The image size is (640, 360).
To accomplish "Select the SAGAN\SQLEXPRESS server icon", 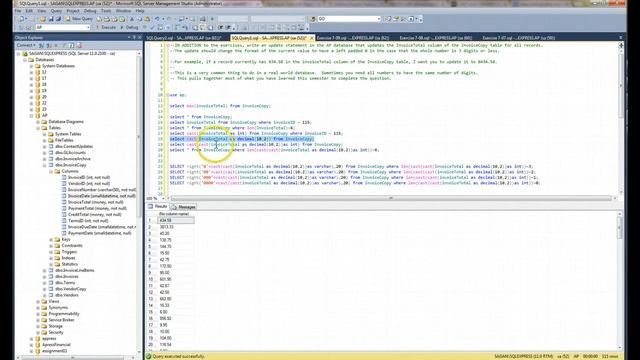I will click(x=25, y=53).
